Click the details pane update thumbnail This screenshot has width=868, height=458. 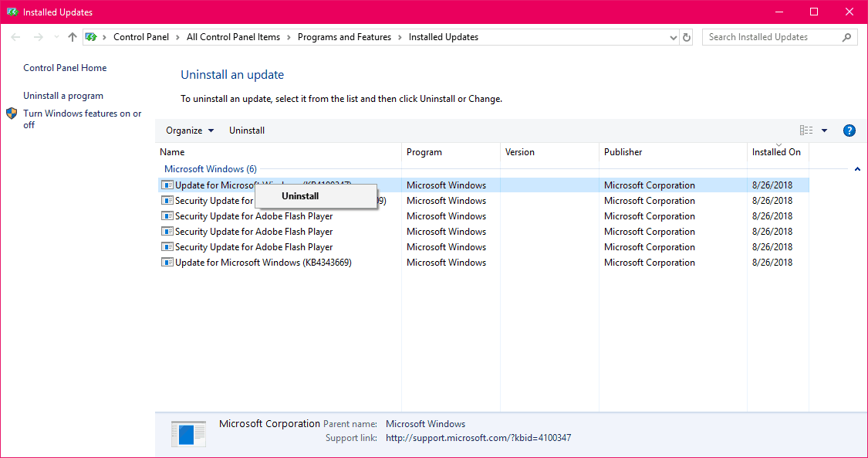pyautogui.click(x=188, y=433)
